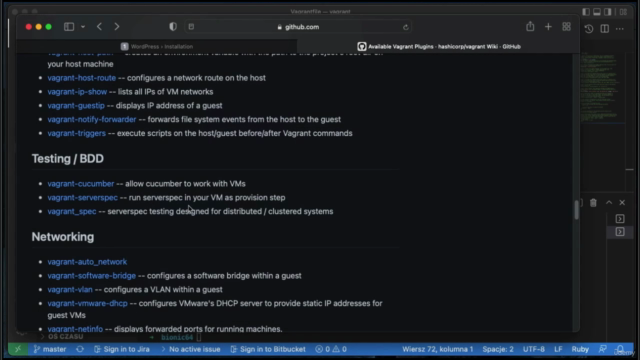Open vagrant-software-bridge link

click(91, 276)
